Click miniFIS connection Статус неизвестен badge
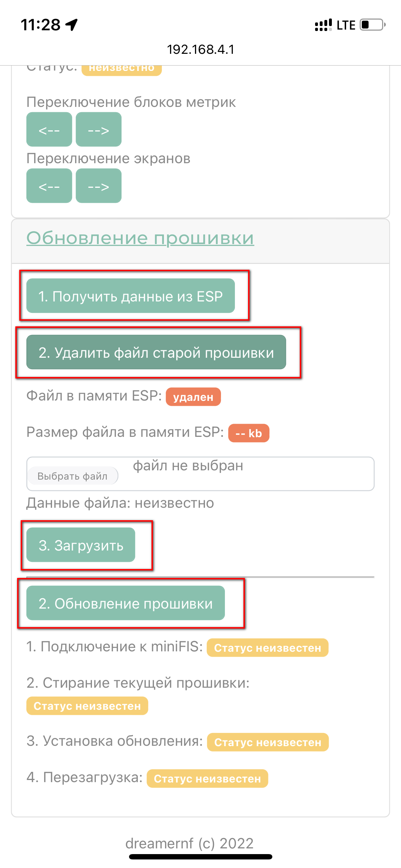The height and width of the screenshot is (868, 401). click(x=268, y=647)
